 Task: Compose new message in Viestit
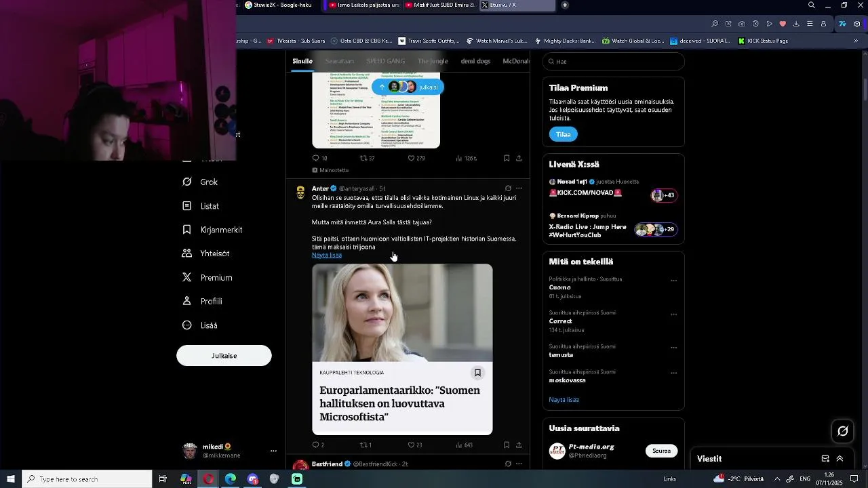pyautogui.click(x=825, y=459)
